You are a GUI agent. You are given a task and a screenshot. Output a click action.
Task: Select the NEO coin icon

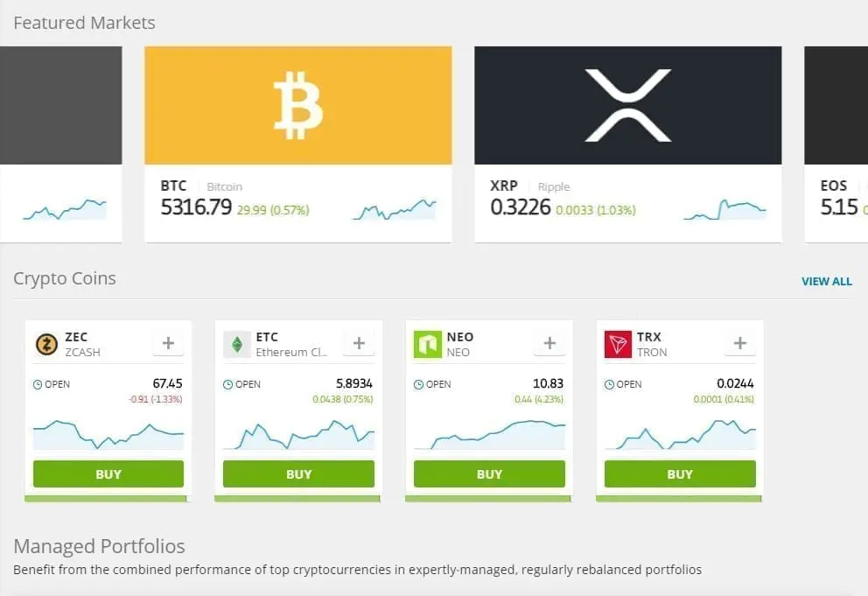point(428,343)
